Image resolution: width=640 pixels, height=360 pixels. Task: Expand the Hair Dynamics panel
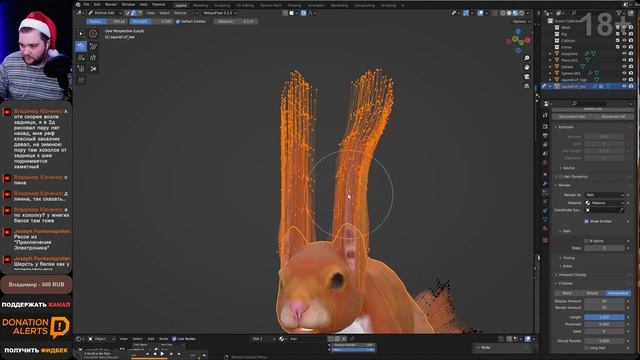(575, 177)
